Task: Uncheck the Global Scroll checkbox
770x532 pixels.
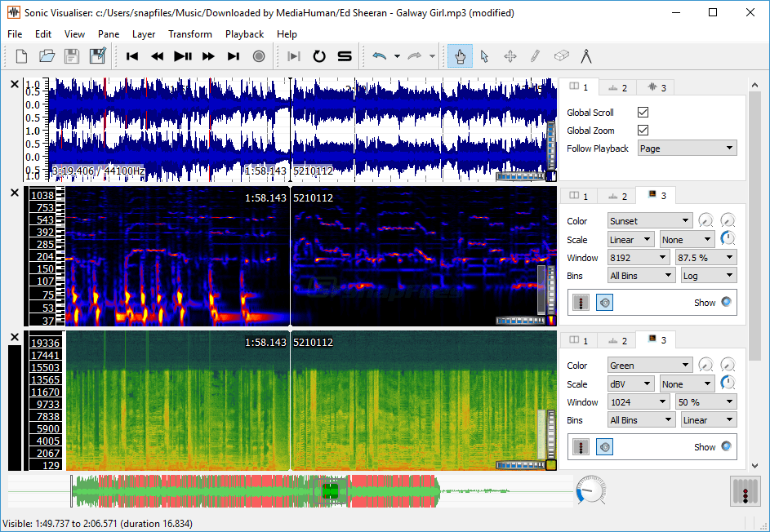Action: [643, 113]
